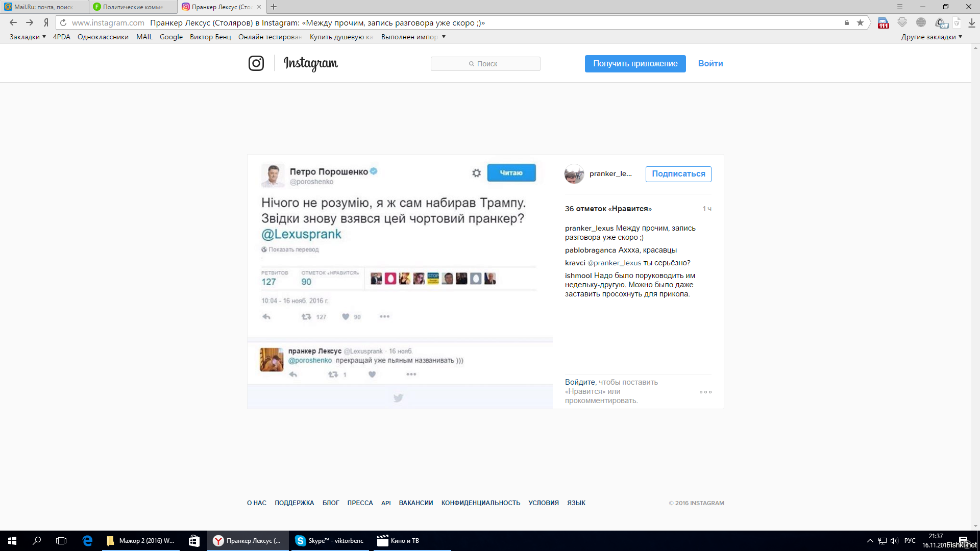Open commenter pablobraganca profile
This screenshot has width=980, height=551.
(x=591, y=250)
